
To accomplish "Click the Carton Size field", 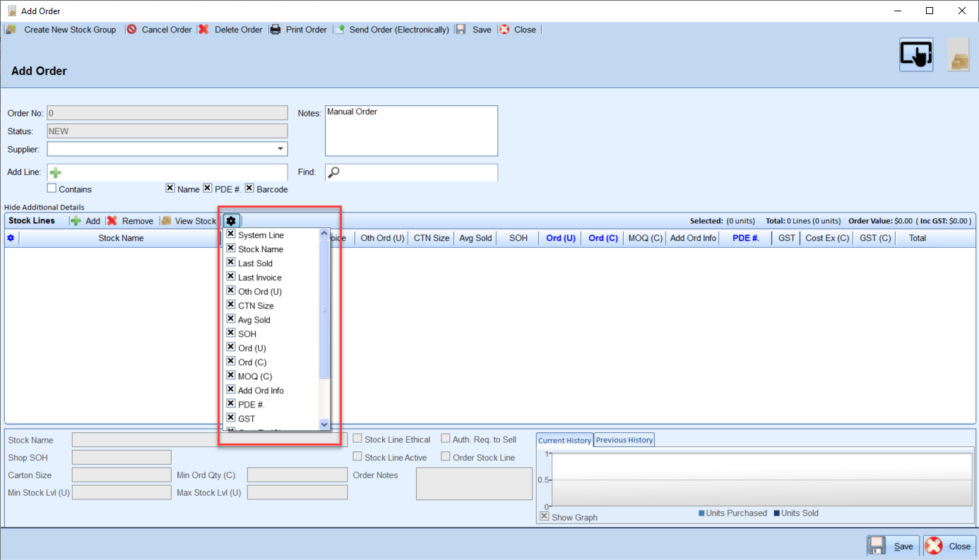I will [x=121, y=475].
